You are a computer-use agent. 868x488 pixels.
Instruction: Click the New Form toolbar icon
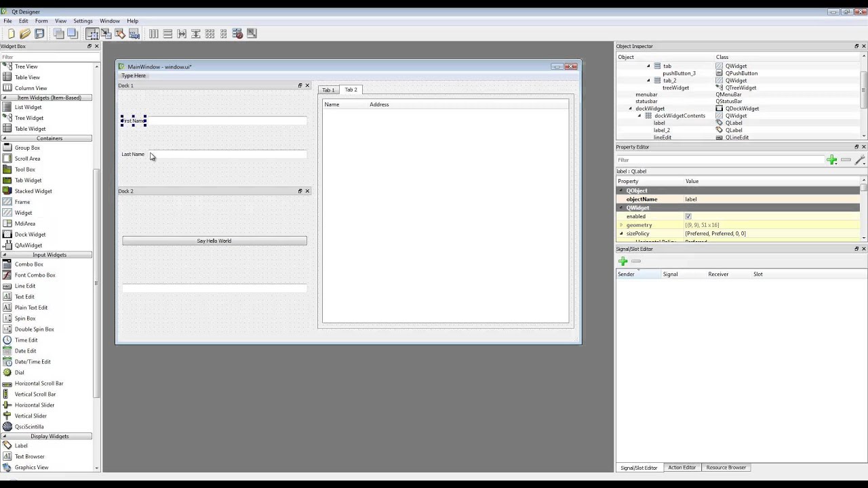pos(11,33)
